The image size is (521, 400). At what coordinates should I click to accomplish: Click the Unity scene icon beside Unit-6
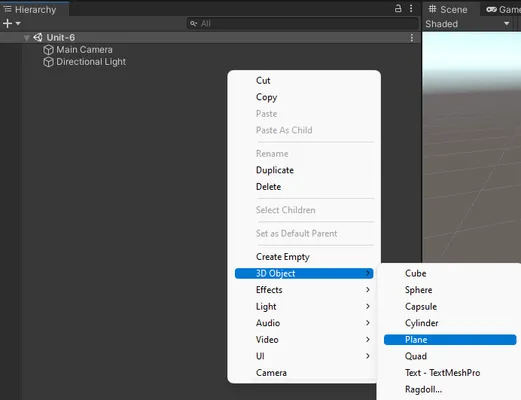pyautogui.click(x=38, y=37)
